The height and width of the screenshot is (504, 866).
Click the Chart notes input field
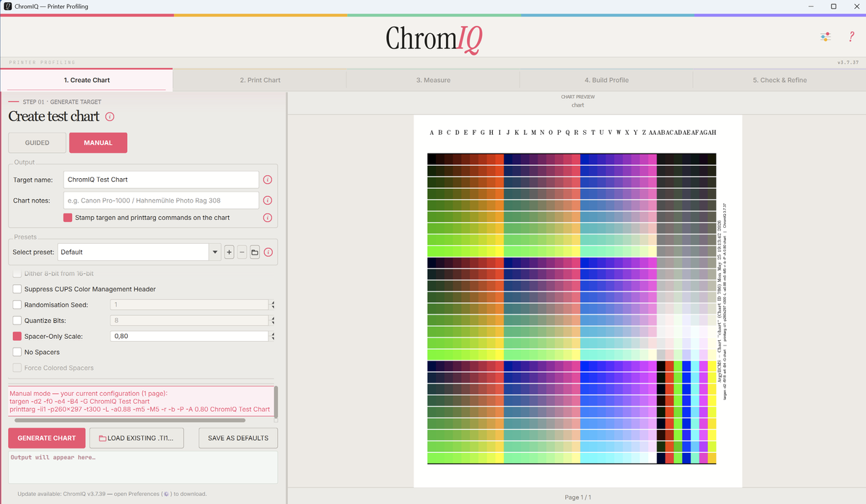click(161, 200)
